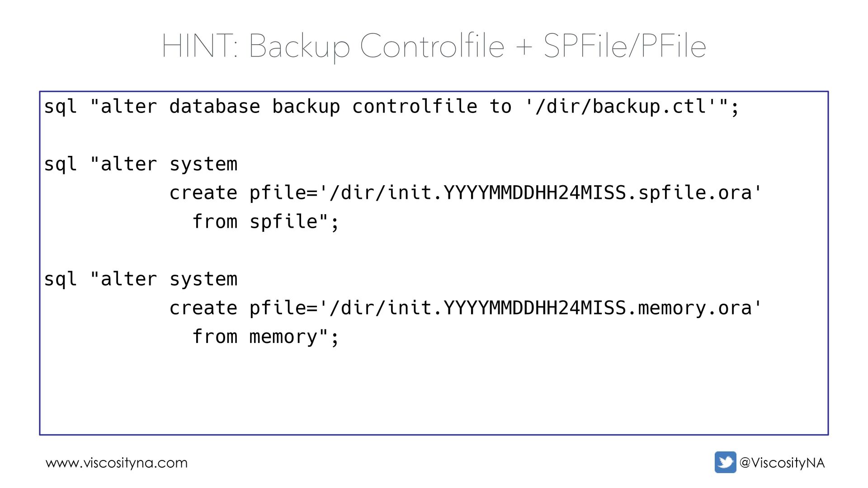Select the word Controlfile in the slide title

(432, 46)
